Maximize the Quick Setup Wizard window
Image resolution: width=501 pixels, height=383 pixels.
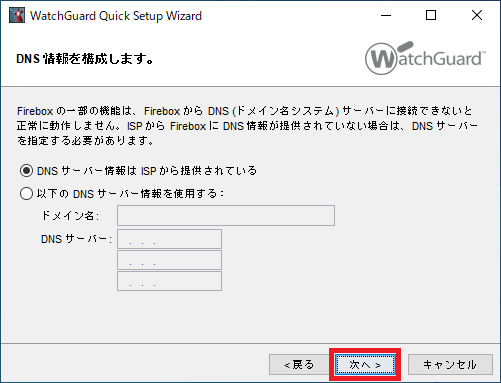(431, 15)
